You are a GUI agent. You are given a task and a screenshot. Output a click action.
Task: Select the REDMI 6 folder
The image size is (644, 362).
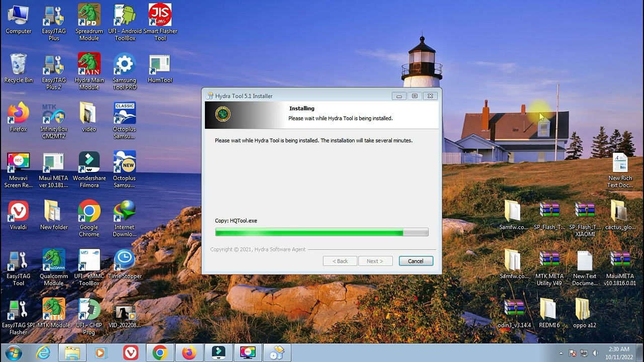(x=549, y=314)
